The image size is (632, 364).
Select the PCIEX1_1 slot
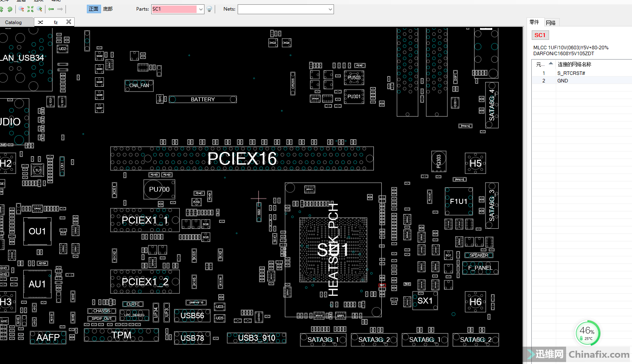[145, 220]
